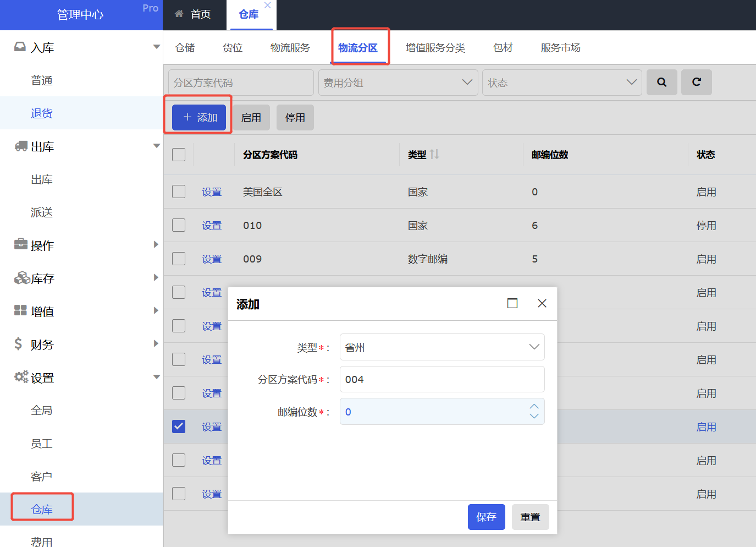Select the 物流分区 tab
Screen dimensions: 756x547
(358, 47)
